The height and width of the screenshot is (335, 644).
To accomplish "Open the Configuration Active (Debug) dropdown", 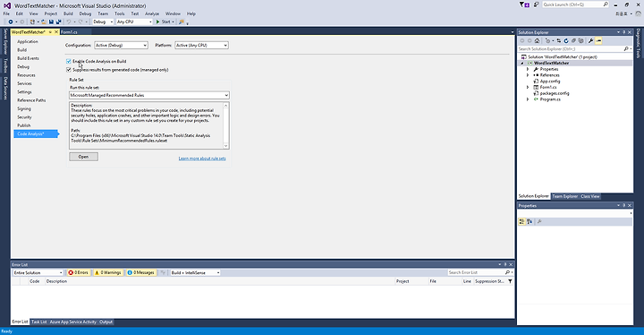I will [x=121, y=46].
